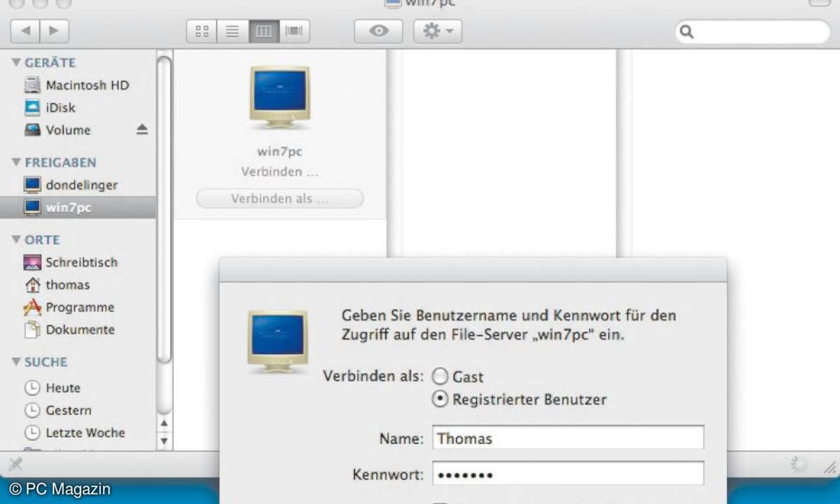The height and width of the screenshot is (504, 840).
Task: Collapse the SUCHE sidebar section
Action: (x=16, y=361)
